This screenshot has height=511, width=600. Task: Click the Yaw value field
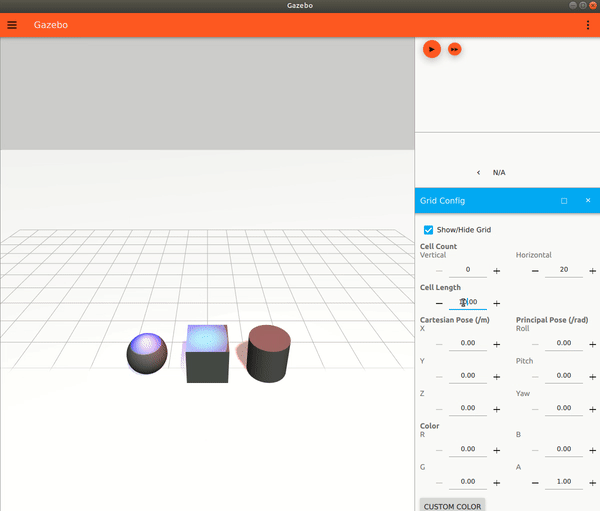pyautogui.click(x=564, y=408)
